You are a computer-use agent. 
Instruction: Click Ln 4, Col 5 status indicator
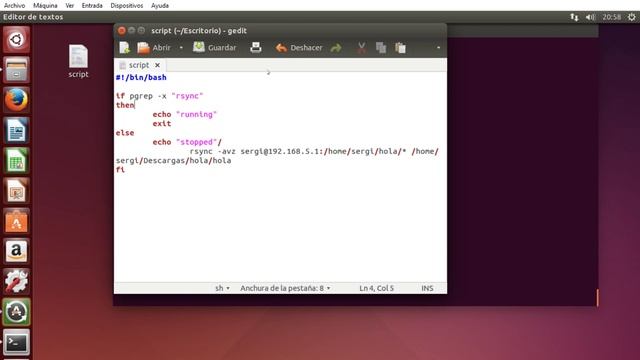[x=376, y=288]
